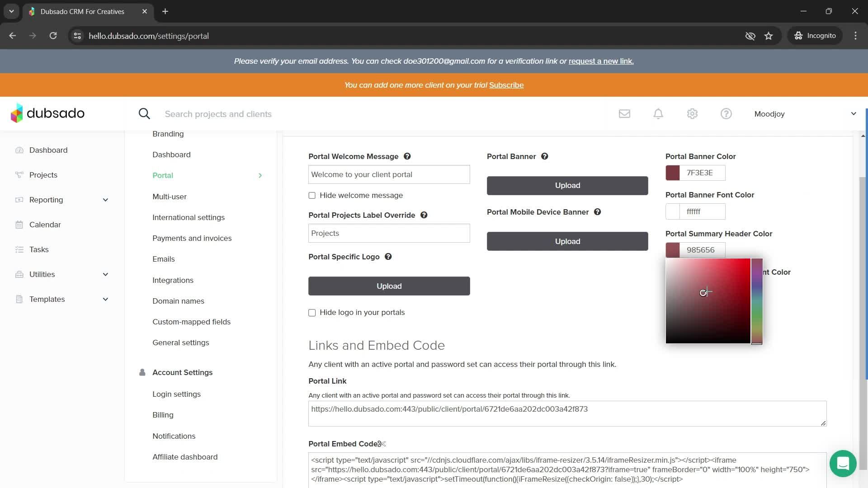Open the notifications bell icon

click(658, 114)
